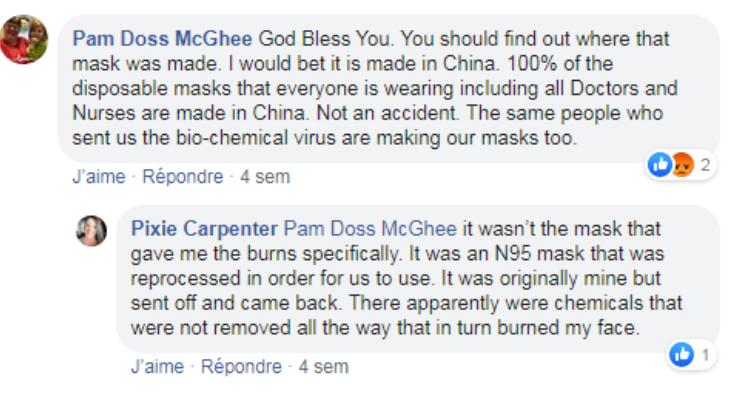The image size is (742, 396).
Task: Open Pixie Carpenter's name link
Action: pyautogui.click(x=204, y=229)
